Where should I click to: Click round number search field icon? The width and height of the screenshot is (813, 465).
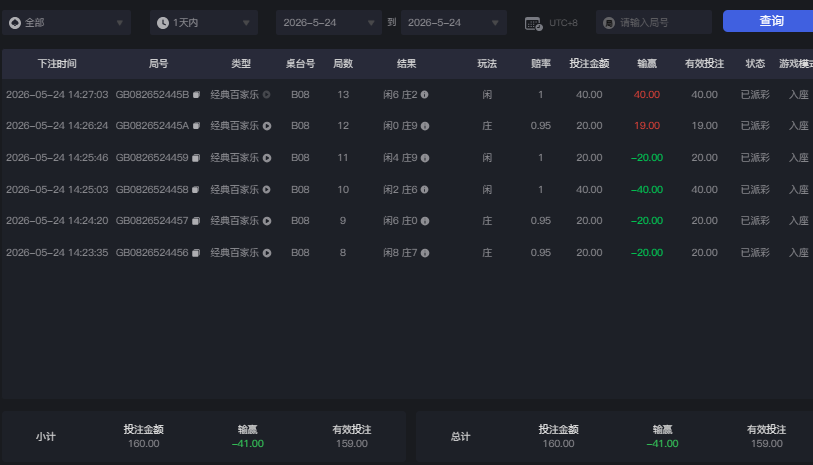[x=609, y=23]
